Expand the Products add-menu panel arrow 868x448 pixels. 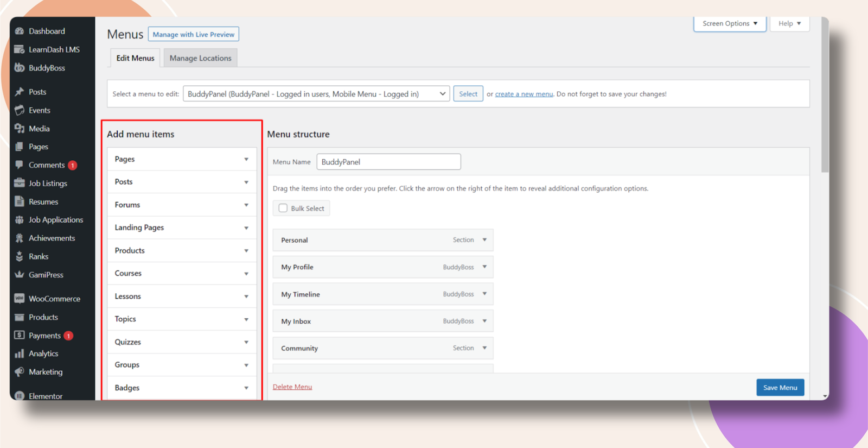246,251
